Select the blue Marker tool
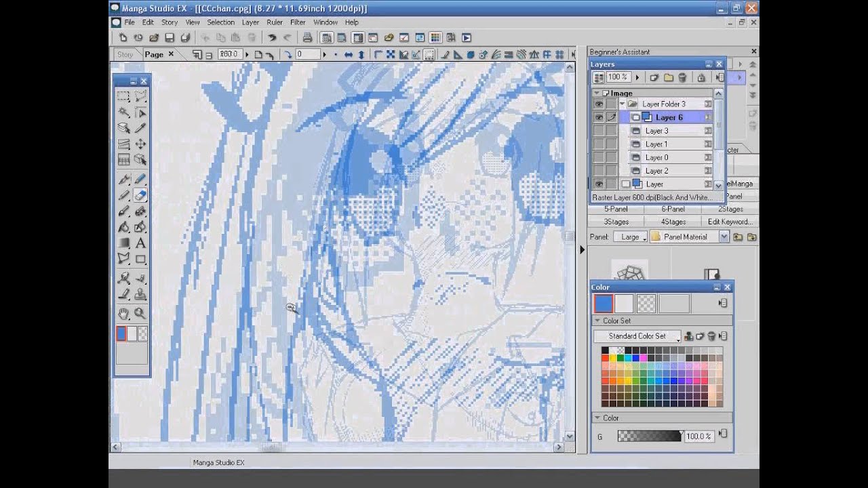868x488 pixels. (140, 180)
